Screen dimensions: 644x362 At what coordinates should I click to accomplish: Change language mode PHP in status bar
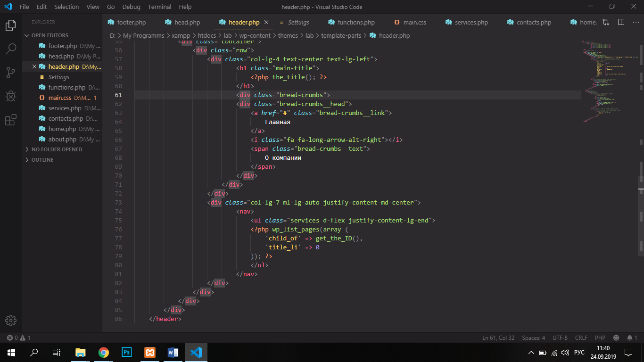click(600, 337)
